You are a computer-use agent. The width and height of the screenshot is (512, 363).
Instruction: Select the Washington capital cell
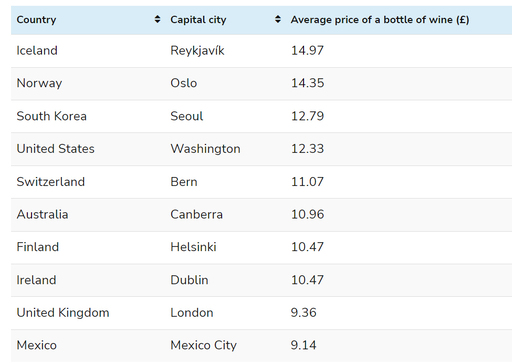[x=205, y=149]
